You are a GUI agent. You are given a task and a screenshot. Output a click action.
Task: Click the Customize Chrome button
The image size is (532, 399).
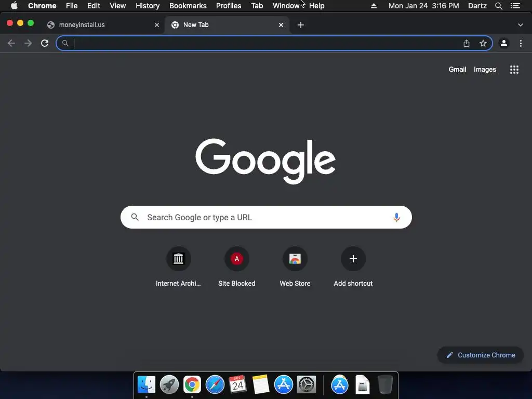[481, 355]
